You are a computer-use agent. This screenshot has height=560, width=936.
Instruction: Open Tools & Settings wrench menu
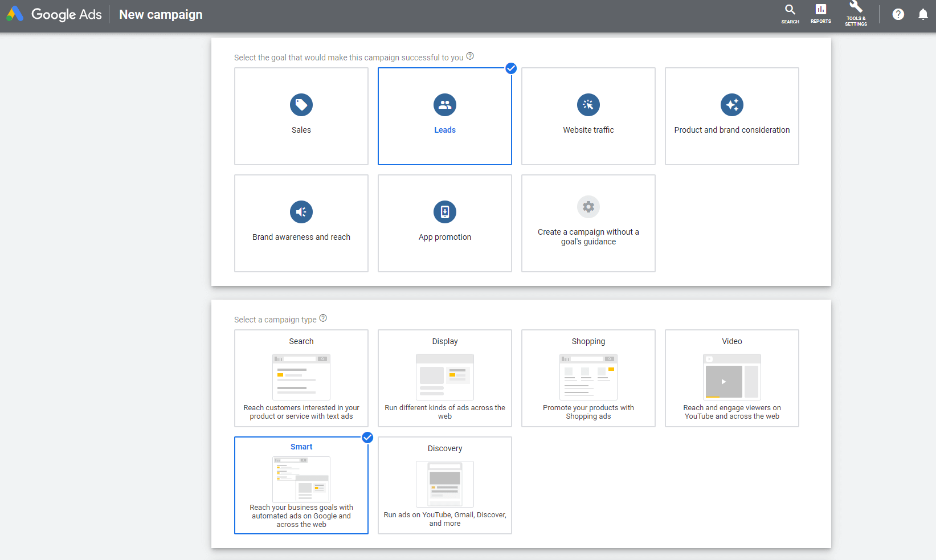coord(856,14)
